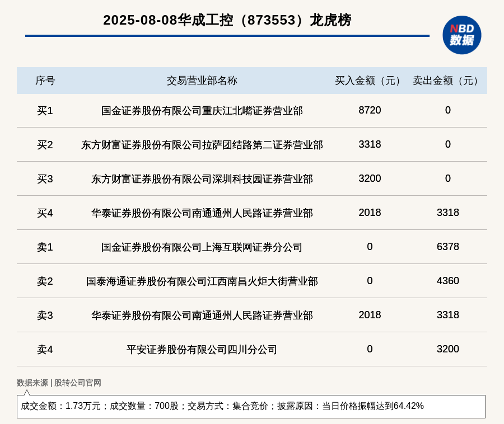The height and width of the screenshot is (424, 504).
Task: Click row label 卖3
Action: [x=45, y=315]
